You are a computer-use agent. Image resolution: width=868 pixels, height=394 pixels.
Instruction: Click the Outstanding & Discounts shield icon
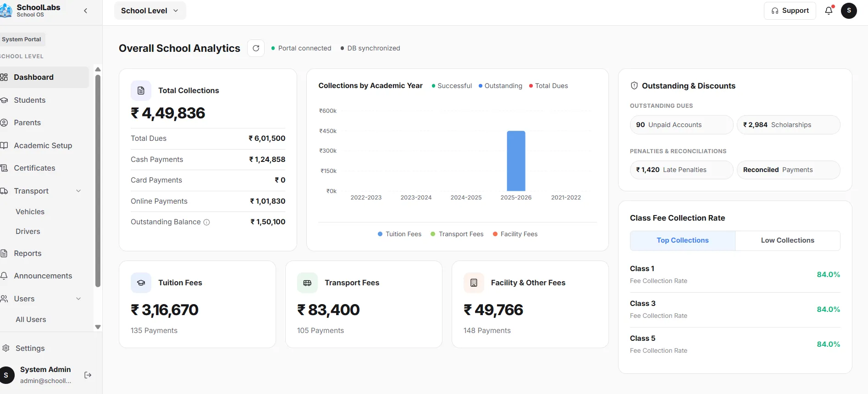pyautogui.click(x=634, y=85)
